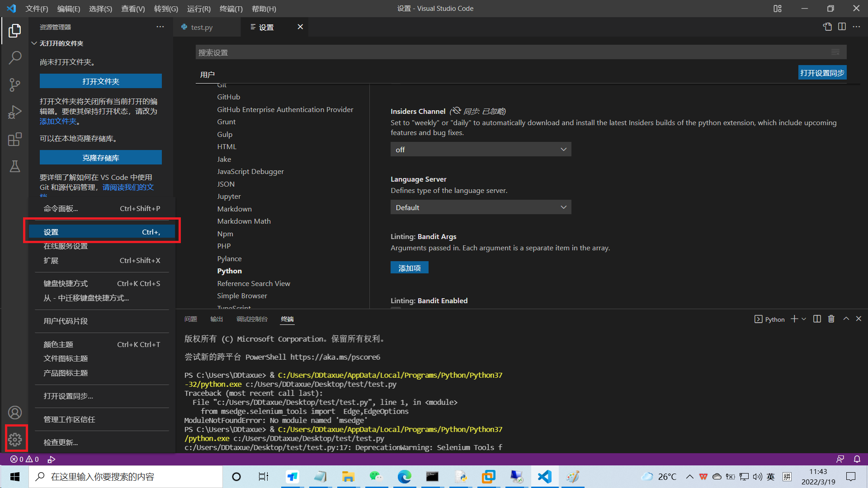Open Language Server dropdown set to Default

(x=481, y=207)
